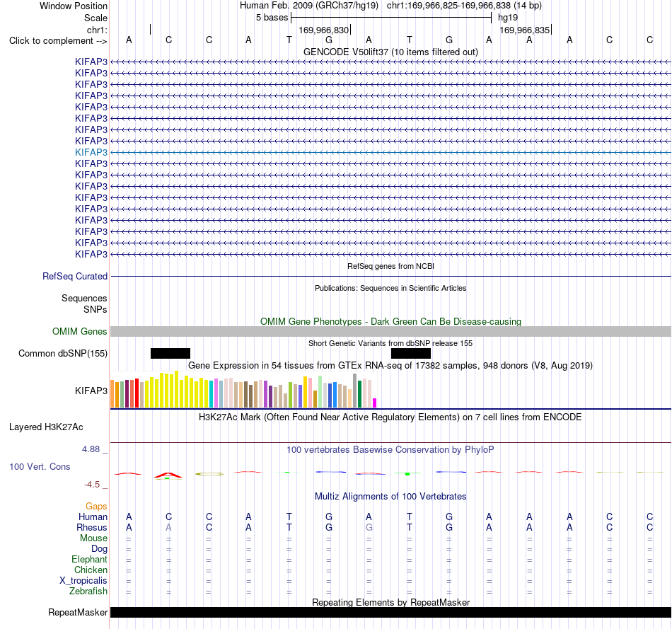Click the Human alignment row label

point(93,517)
